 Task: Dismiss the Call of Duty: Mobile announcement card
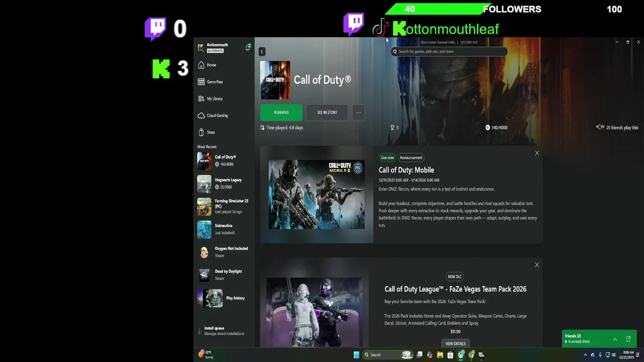[537, 153]
